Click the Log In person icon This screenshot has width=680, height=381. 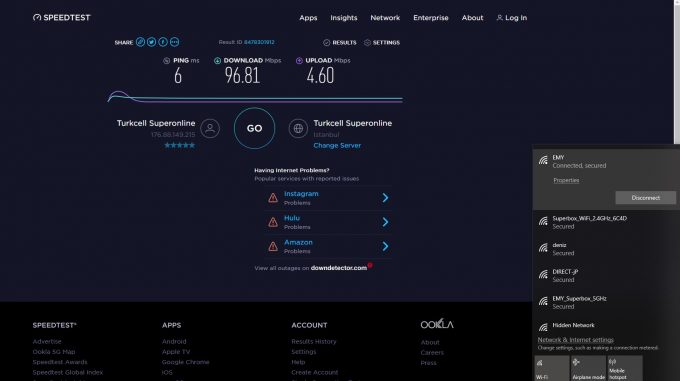(x=500, y=18)
